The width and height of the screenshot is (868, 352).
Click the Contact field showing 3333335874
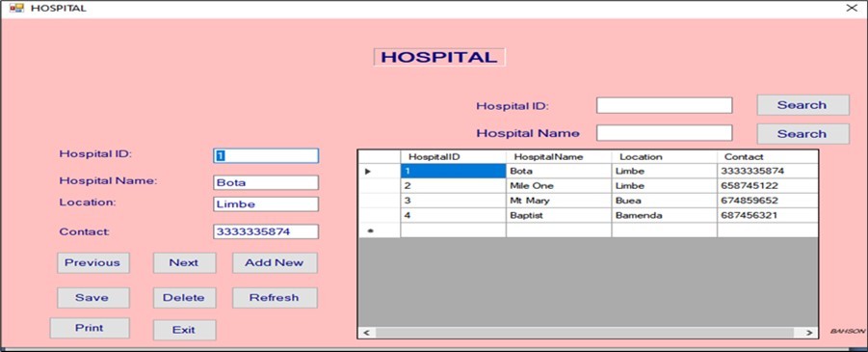pos(266,231)
